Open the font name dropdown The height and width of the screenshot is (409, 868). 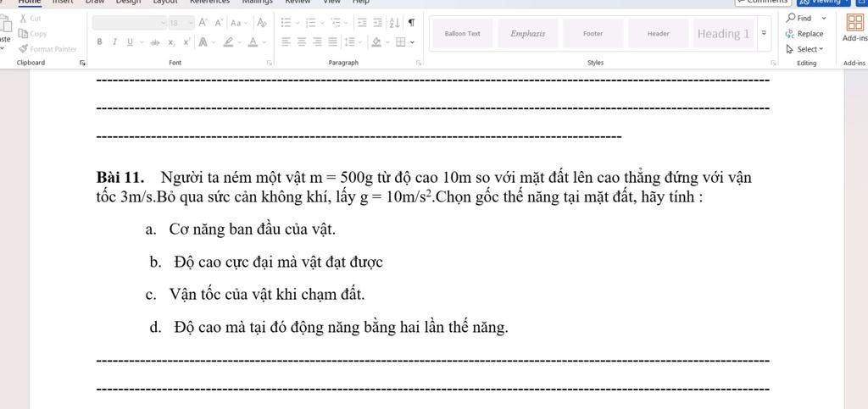[164, 23]
